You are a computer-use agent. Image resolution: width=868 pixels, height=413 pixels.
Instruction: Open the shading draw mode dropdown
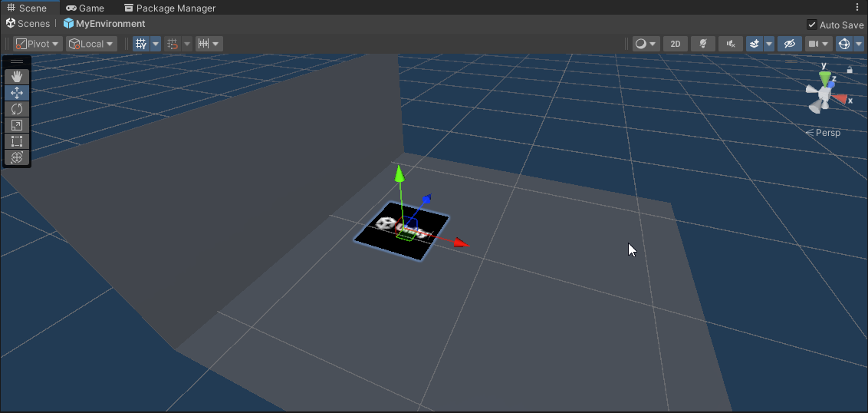pos(646,44)
